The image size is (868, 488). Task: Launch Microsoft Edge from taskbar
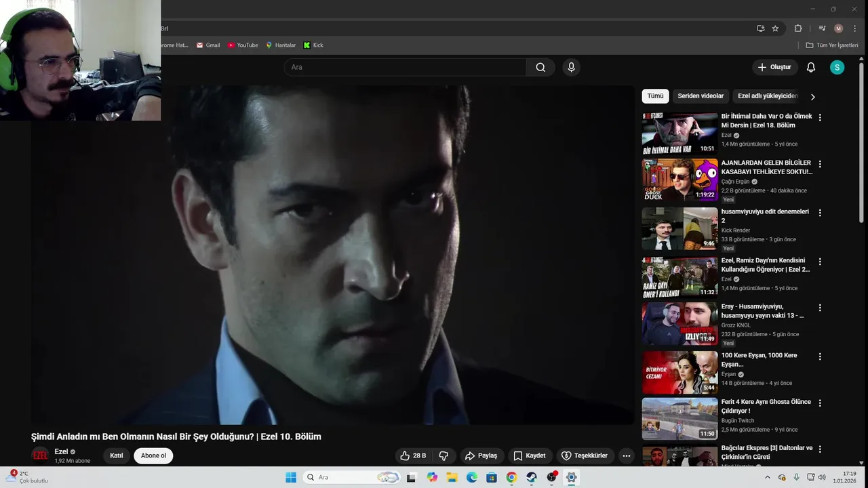click(x=472, y=477)
